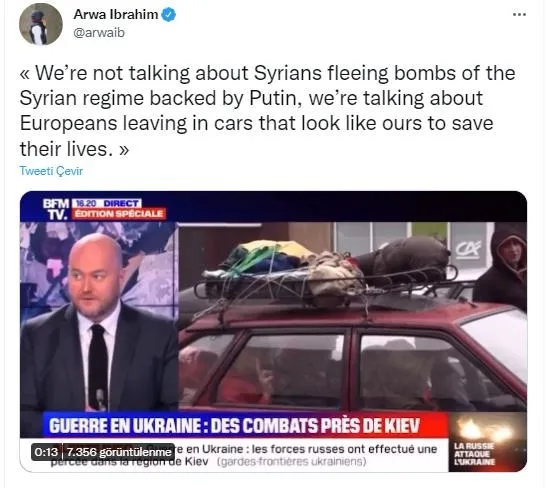Open Arwa Ibrahim's profile picture

(x=41, y=24)
